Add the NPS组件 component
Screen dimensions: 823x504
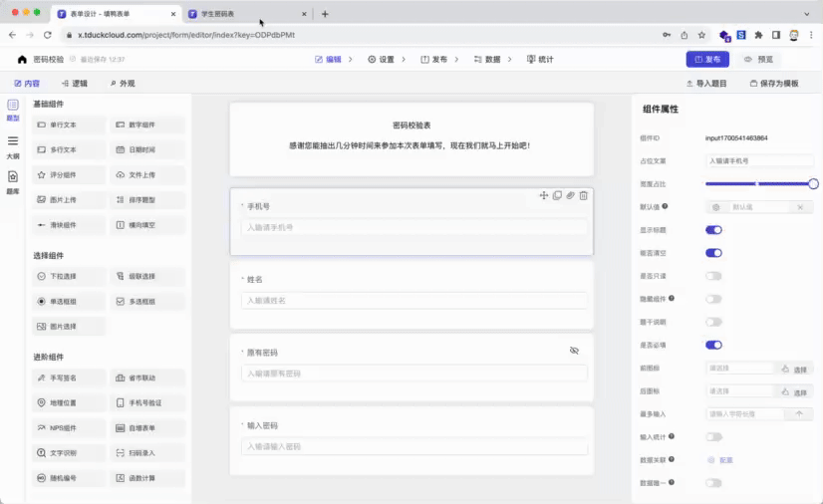69,428
